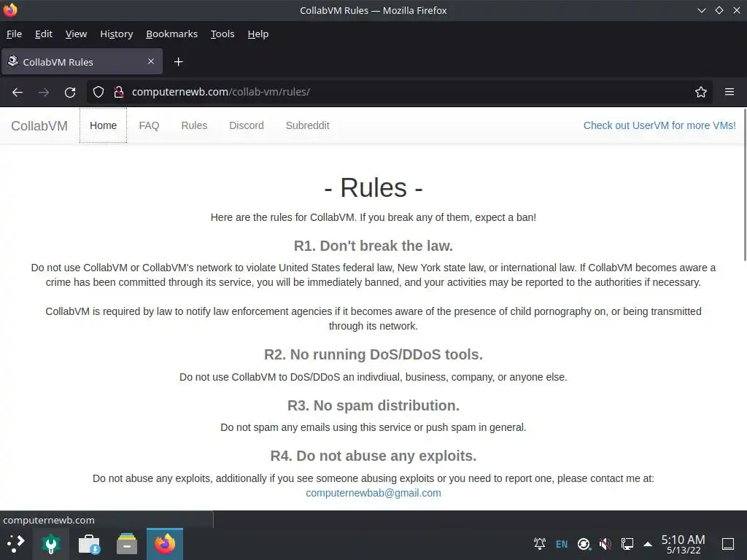Click the CollabVM brand link
Image resolution: width=747 pixels, height=560 pixels.
pos(39,125)
